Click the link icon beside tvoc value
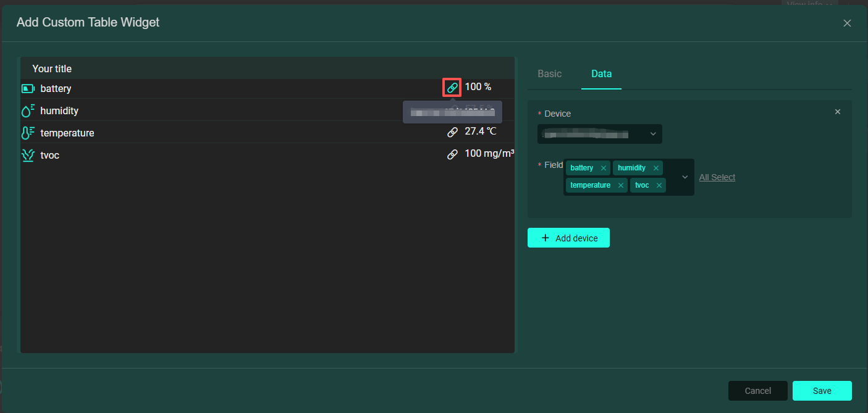Screen dimensions: 868x413 [452, 154]
